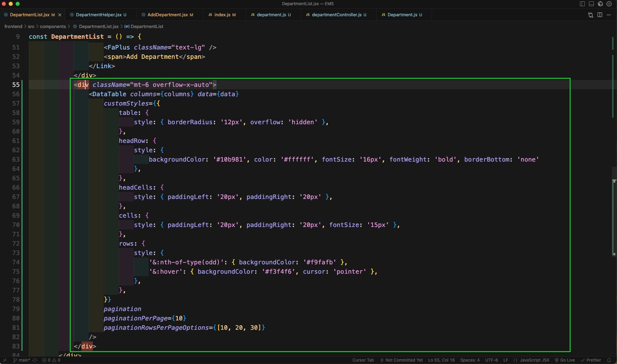617x364 pixels.
Task: Open the editor More Actions ellipsis menu
Action: [x=609, y=15]
